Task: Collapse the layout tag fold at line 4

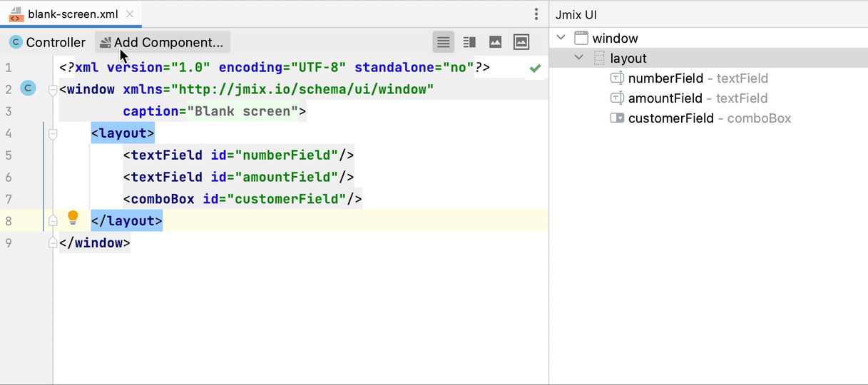Action: click(x=53, y=133)
